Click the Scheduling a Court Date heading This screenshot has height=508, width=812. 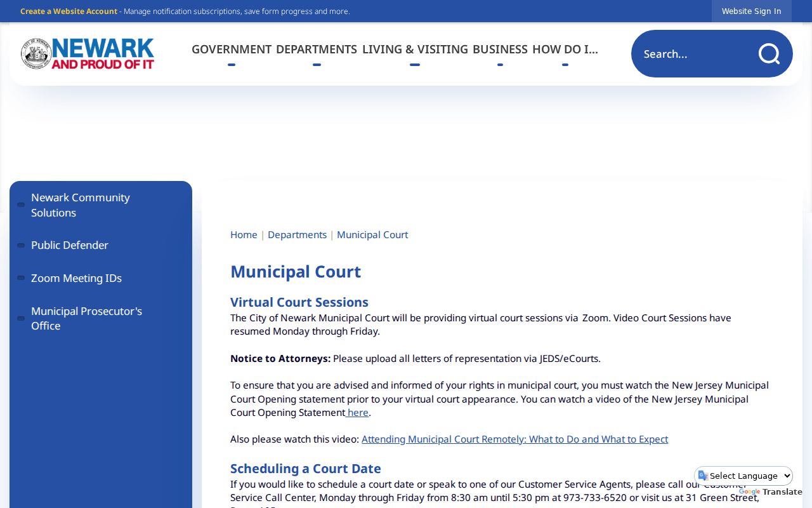(306, 469)
